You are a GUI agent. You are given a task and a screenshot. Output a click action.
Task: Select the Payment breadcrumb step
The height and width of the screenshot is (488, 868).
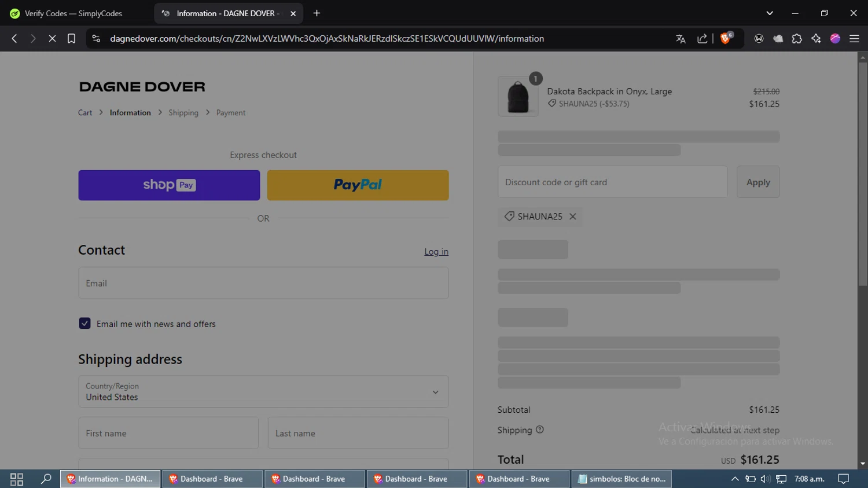231,113
